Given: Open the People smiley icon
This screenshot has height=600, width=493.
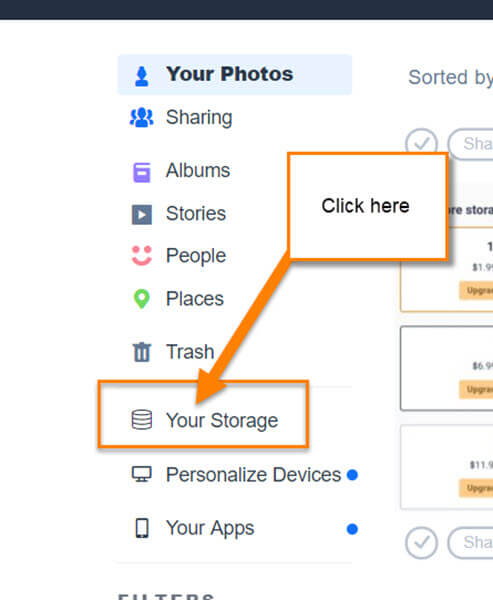Looking at the screenshot, I should click(x=142, y=256).
